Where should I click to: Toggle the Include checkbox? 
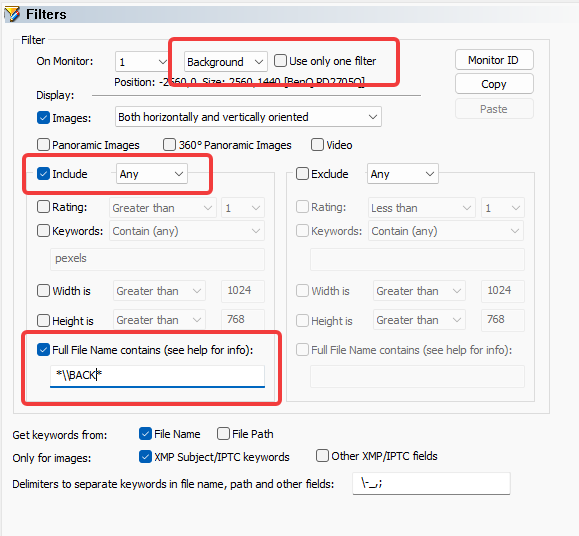click(43, 173)
